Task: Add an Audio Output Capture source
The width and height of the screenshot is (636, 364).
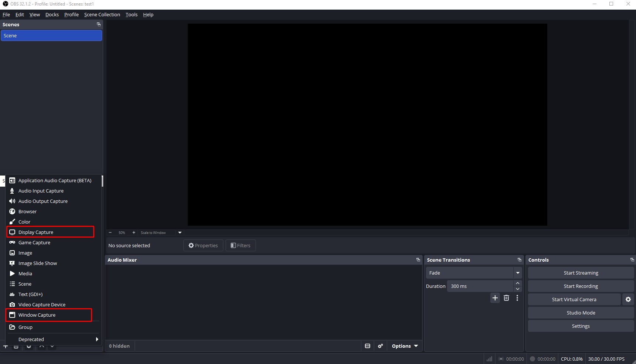Action: [x=53, y=201]
